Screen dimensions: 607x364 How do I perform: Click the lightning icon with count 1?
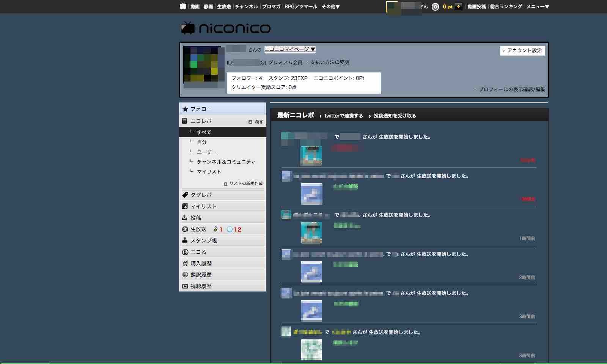[215, 229]
